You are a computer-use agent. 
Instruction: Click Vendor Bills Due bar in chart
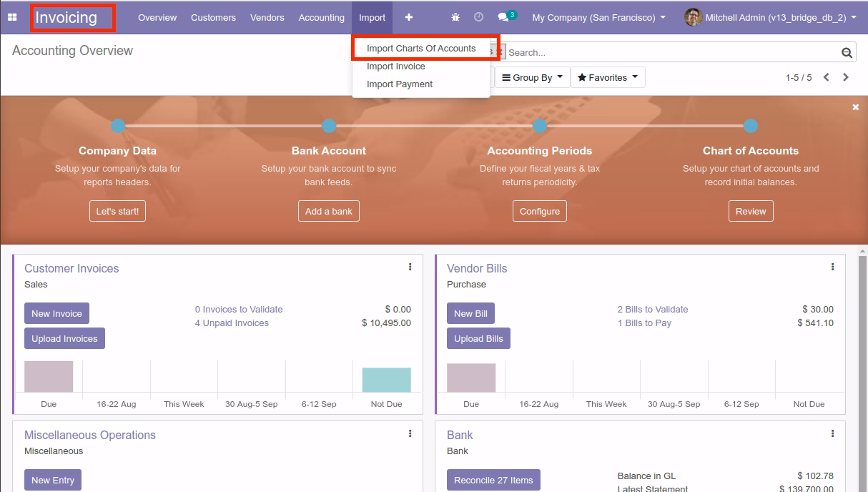(x=471, y=378)
